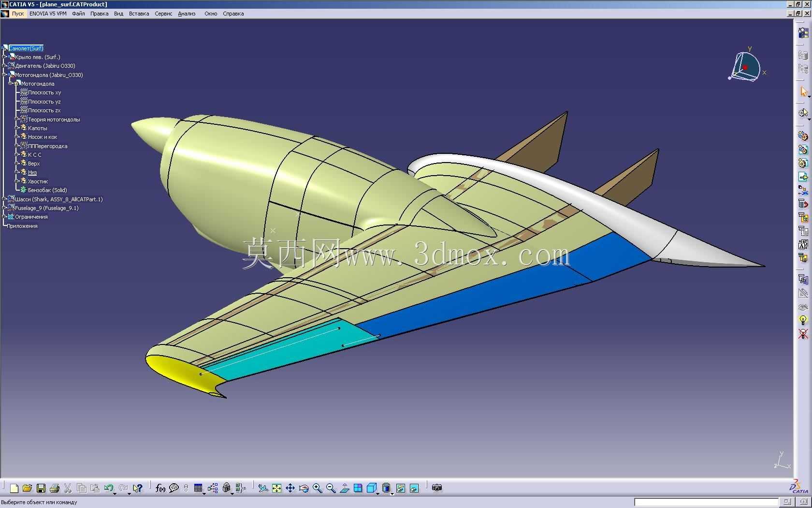Screen dimensions: 812x508
Task: Take a screen capture with the camera icon
Action: 437,488
